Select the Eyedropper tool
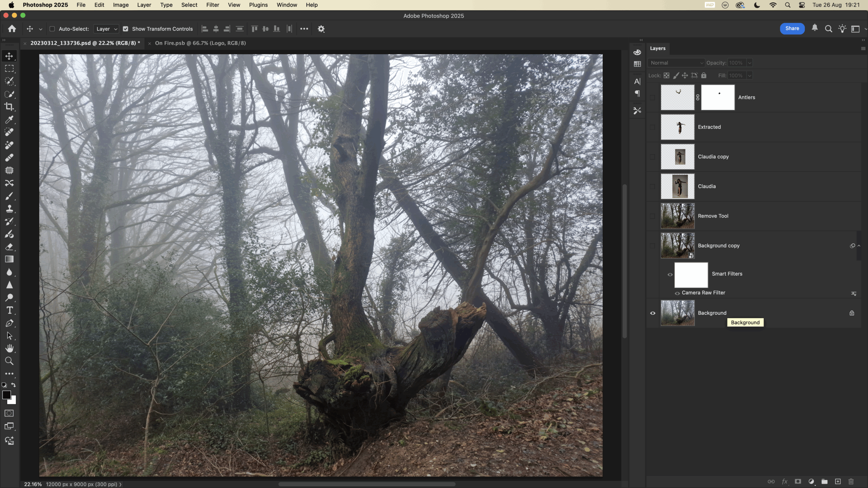 [9, 120]
